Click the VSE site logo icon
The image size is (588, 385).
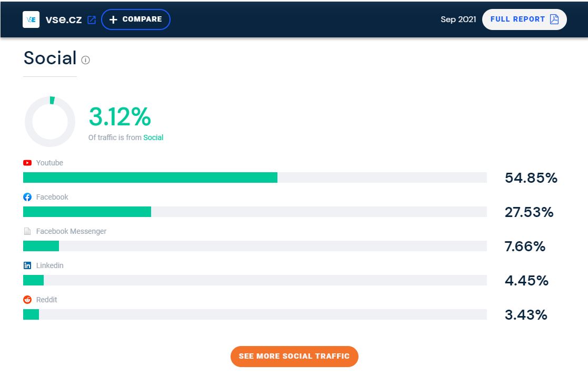(x=31, y=19)
